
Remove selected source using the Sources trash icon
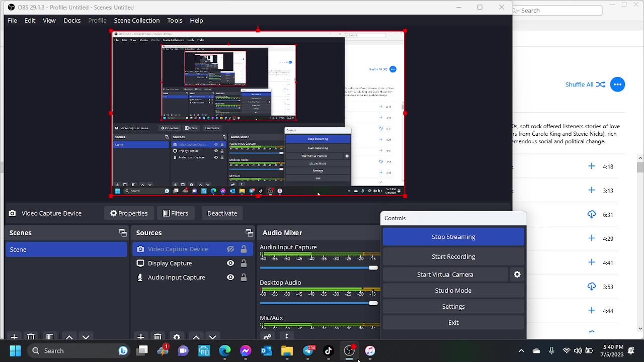pos(157,337)
